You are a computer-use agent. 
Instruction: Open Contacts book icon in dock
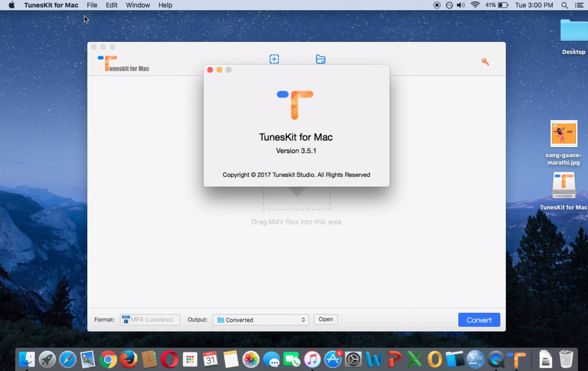coord(149,359)
